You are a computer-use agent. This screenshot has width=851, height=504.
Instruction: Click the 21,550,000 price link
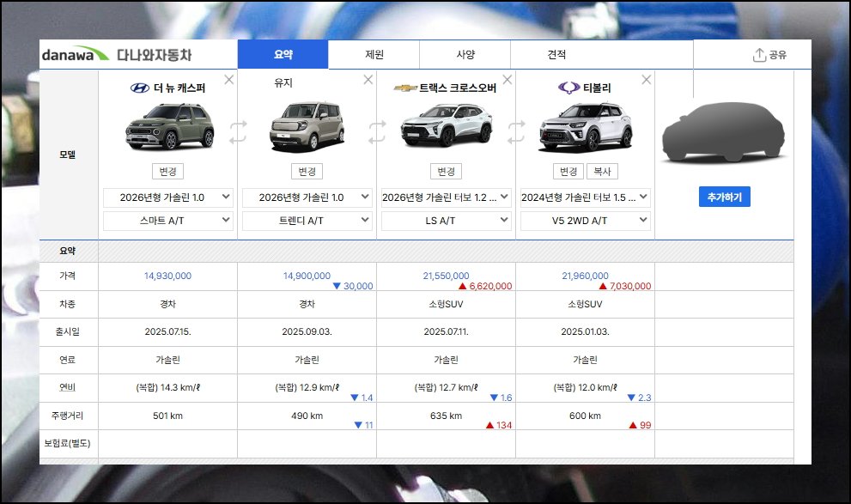(x=446, y=276)
